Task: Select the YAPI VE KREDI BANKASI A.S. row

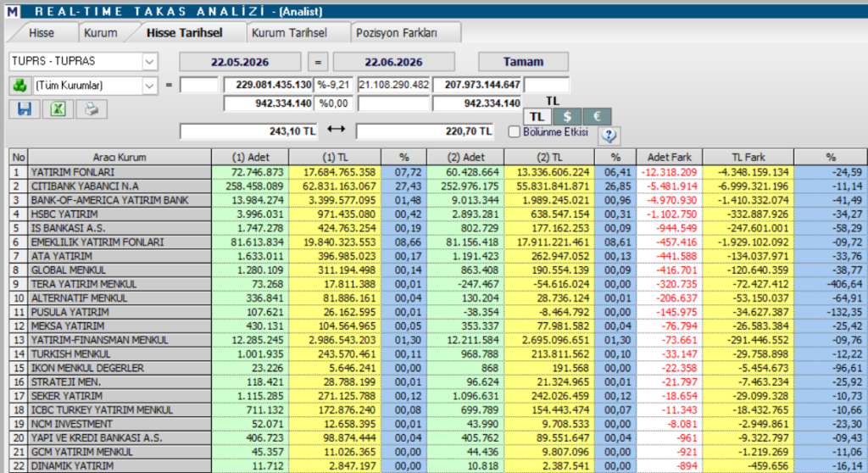Action: 437,437
